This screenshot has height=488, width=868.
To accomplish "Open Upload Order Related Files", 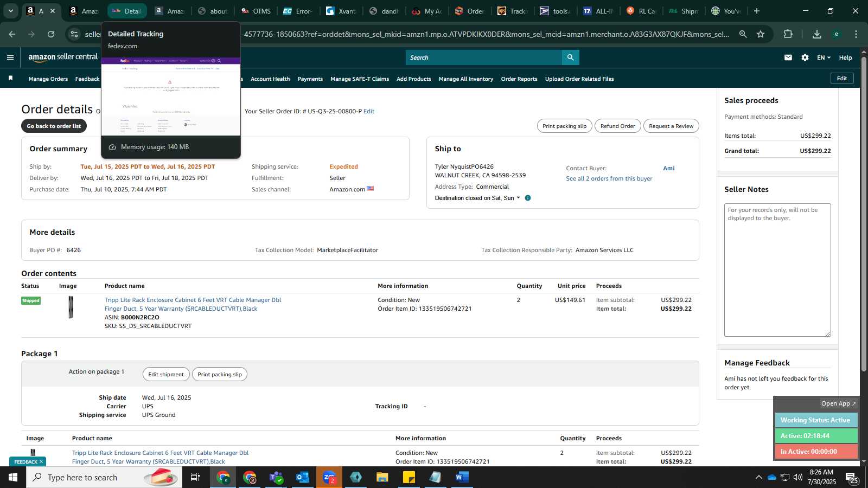I will [x=579, y=79].
